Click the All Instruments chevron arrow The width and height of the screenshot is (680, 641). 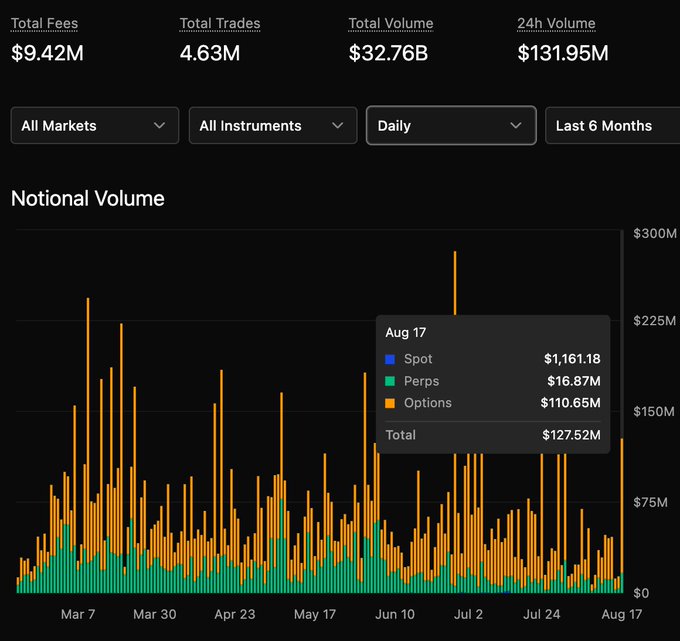pos(338,126)
